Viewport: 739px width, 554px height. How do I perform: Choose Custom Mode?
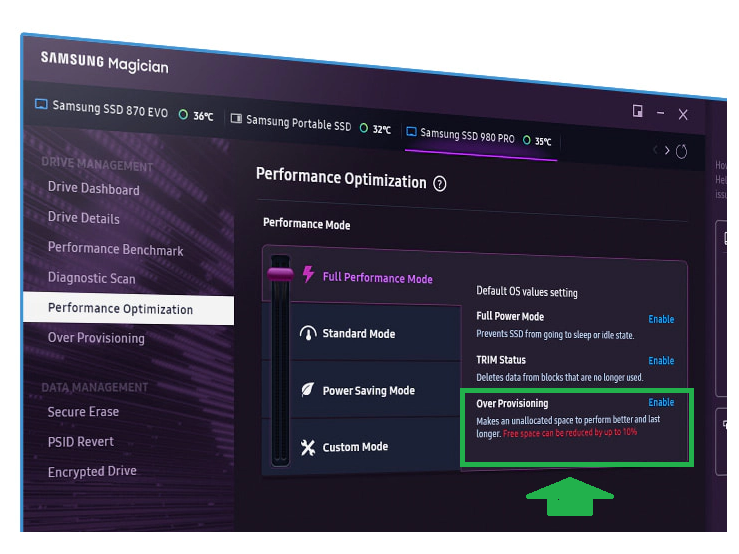click(x=355, y=447)
